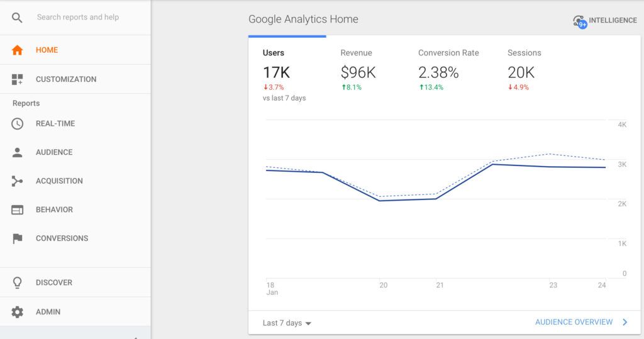The image size is (644, 339).
Task: Open the Customization dashboard icon
Action: coord(17,79)
